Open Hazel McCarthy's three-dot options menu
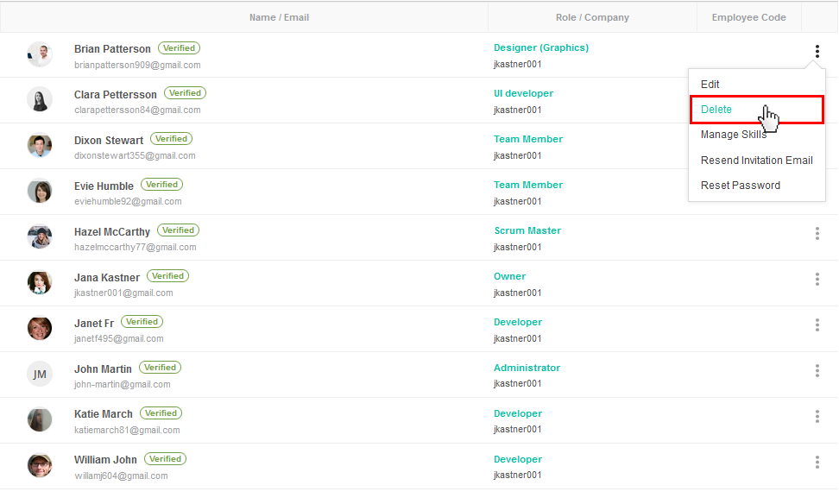The width and height of the screenshot is (839, 504). click(x=817, y=233)
